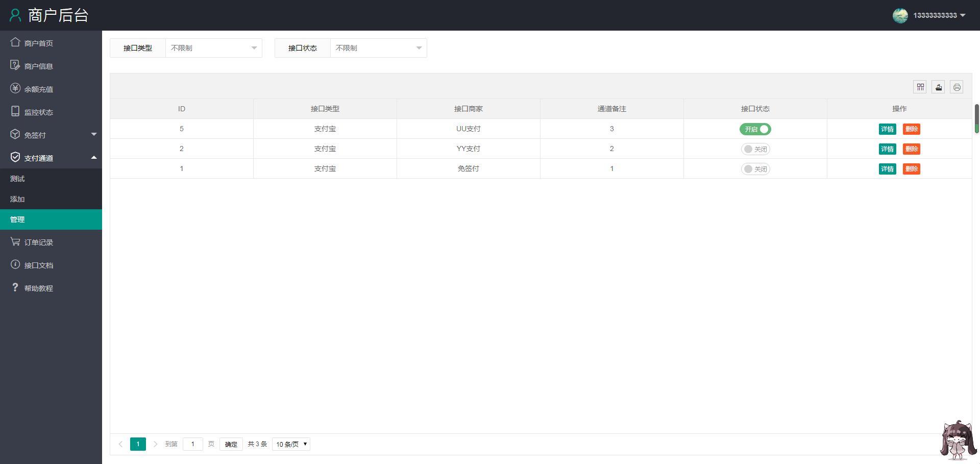Click the export icon in table toolbar
Screen dimensions: 980x464
pyautogui.click(x=938, y=87)
